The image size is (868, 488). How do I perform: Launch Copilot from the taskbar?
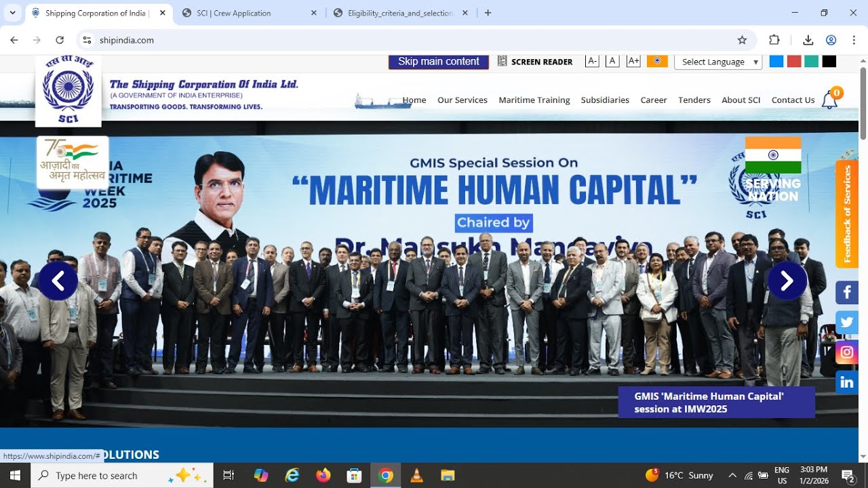pyautogui.click(x=261, y=475)
